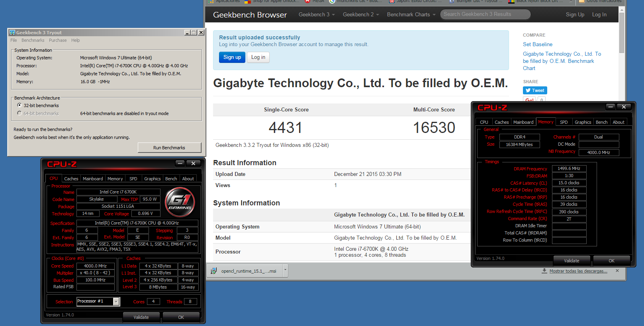Minimize the left CPU-Z CPU window
The image size is (644, 326).
180,163
